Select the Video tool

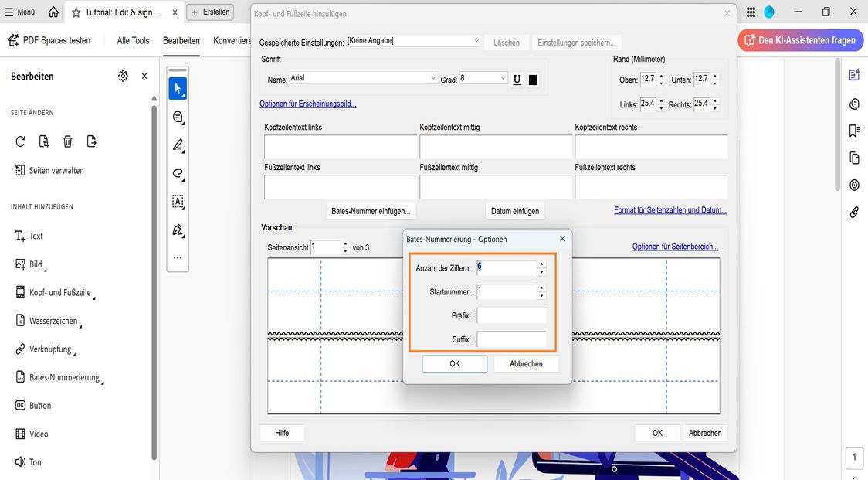click(32, 434)
